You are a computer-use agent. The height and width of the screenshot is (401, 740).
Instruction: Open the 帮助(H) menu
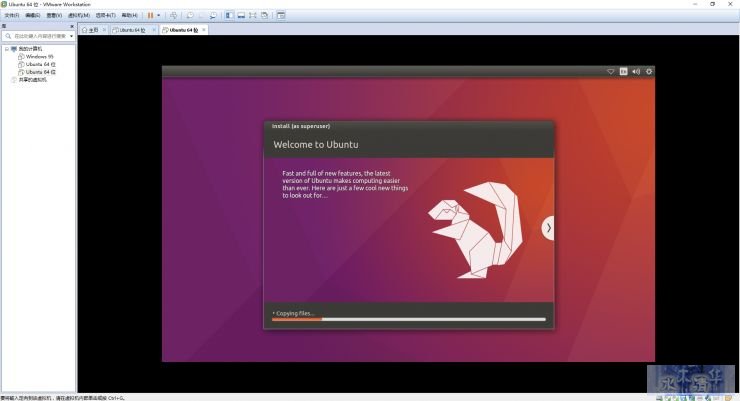click(129, 16)
